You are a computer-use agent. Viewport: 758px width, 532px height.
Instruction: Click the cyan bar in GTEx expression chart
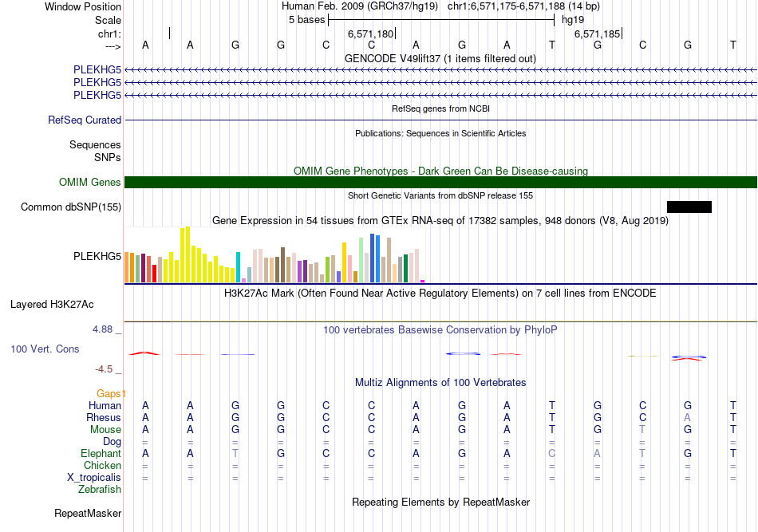tap(239, 266)
